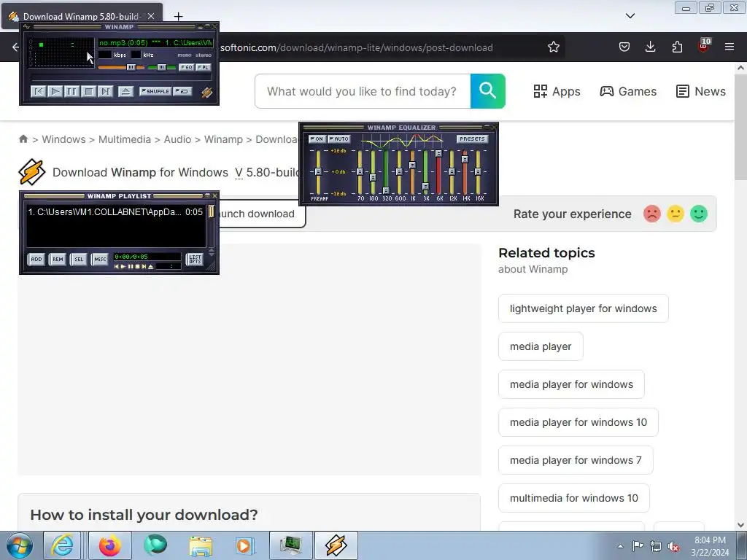Click the 320 Hz equalizer band slider

click(386, 171)
